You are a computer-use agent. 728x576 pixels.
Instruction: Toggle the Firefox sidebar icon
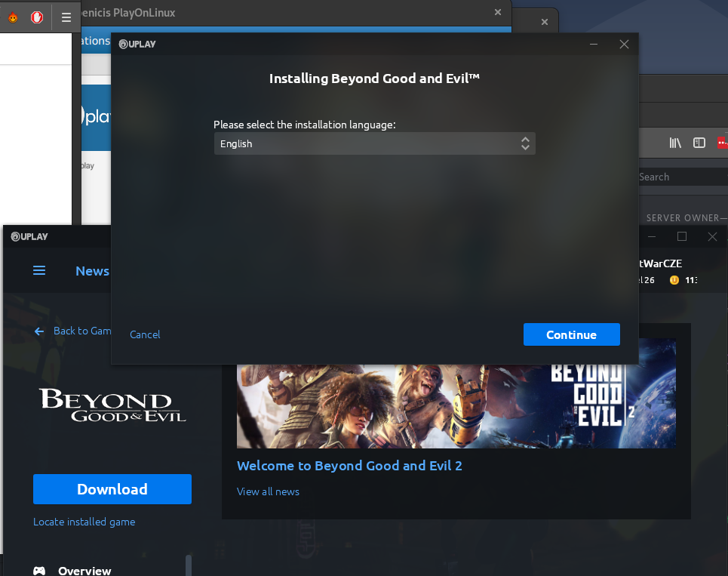point(699,143)
